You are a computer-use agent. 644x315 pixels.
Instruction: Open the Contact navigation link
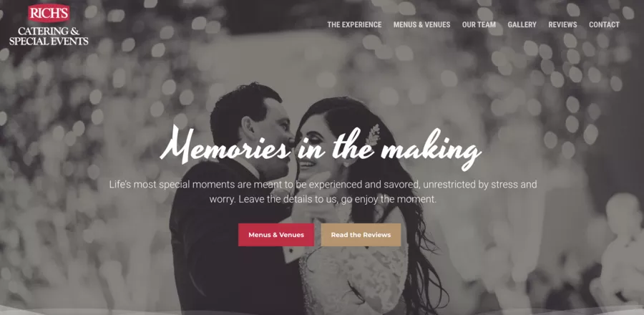tap(604, 24)
